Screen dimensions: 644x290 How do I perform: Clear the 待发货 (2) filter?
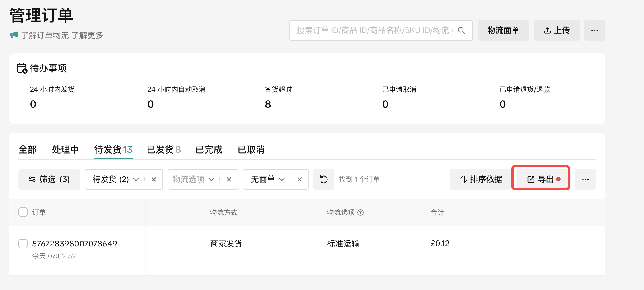coord(154,179)
